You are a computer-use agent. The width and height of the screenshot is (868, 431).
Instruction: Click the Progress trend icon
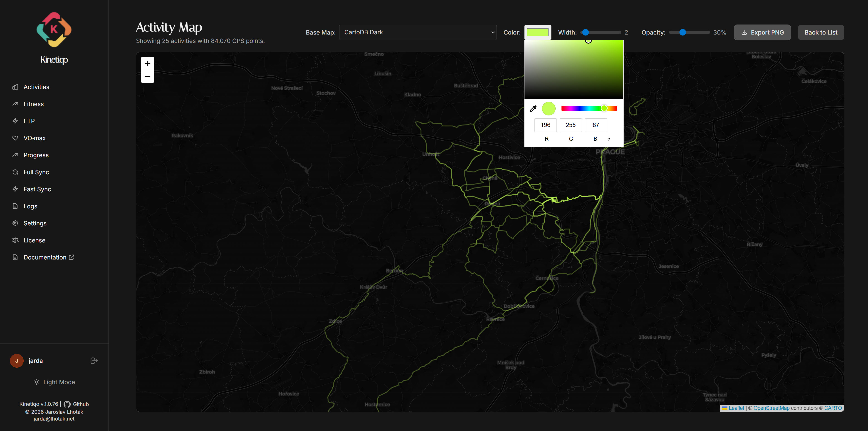15,155
